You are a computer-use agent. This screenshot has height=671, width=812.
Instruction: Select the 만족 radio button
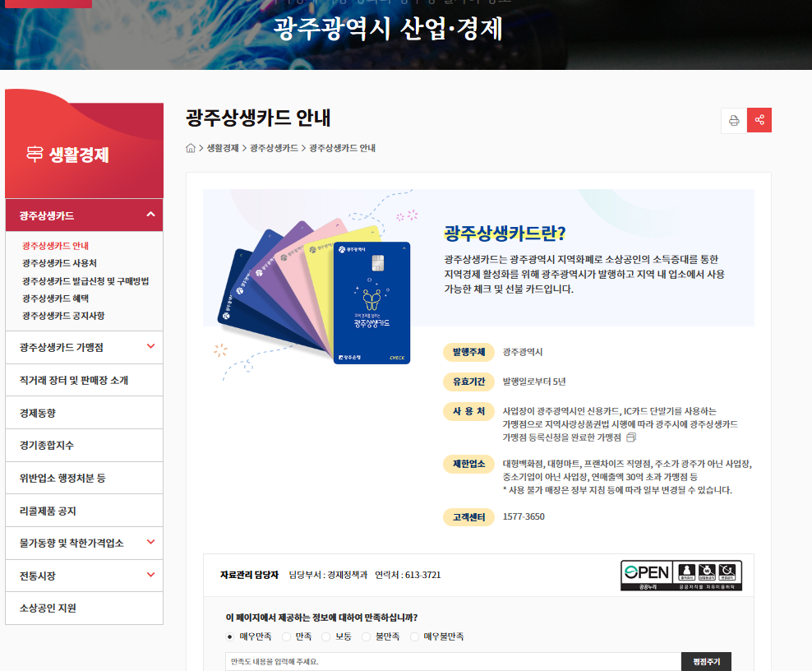tap(286, 636)
